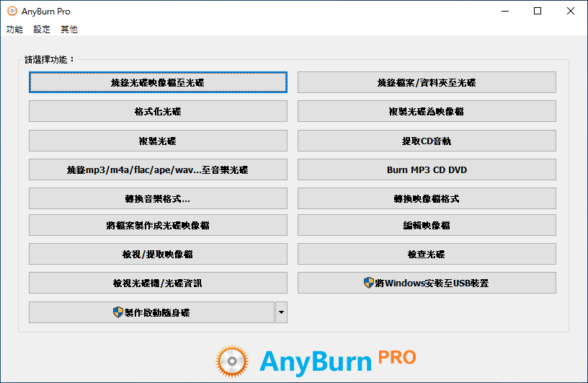Select Burn MP3 CD DVD
This screenshot has width=588, height=383.
click(427, 170)
